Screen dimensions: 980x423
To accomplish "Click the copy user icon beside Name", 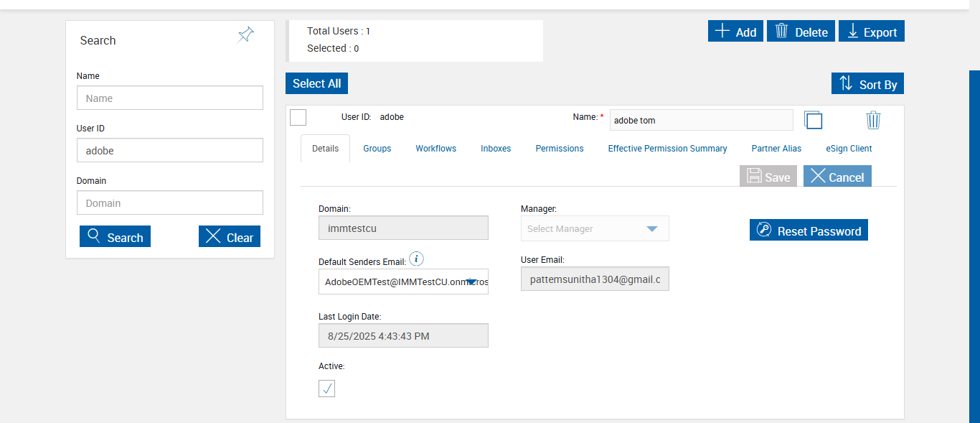I will pyautogui.click(x=813, y=120).
